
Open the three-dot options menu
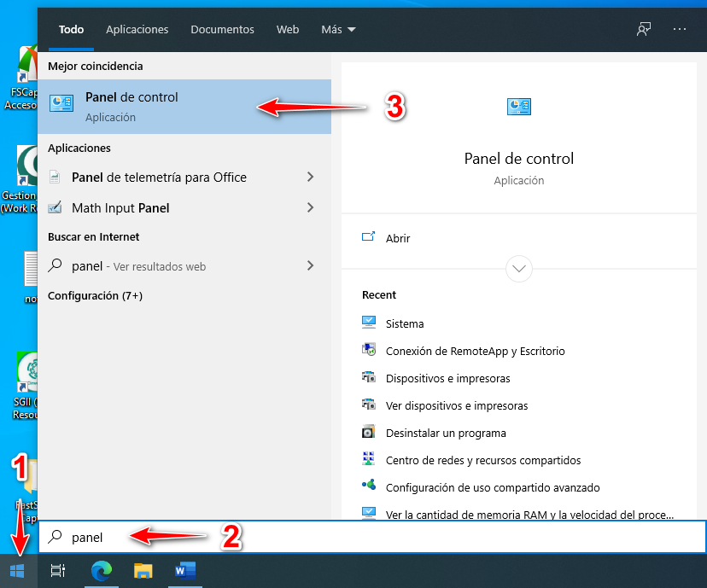coord(680,29)
